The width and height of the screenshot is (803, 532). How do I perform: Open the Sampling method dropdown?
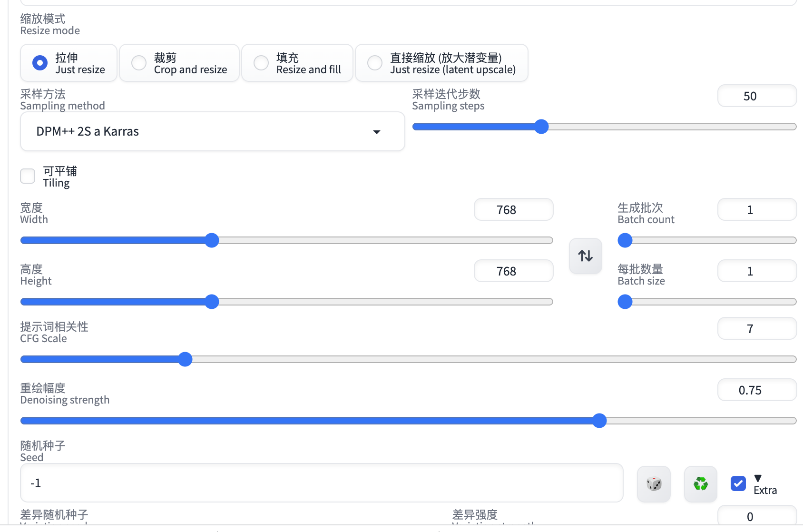213,131
